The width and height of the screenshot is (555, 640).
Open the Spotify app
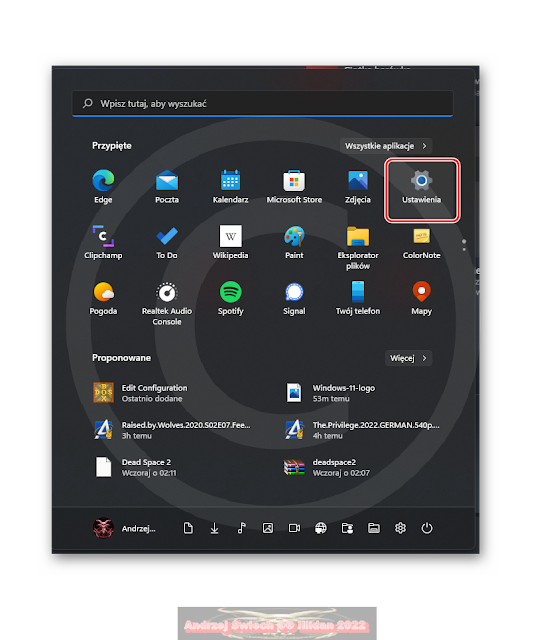(x=231, y=298)
